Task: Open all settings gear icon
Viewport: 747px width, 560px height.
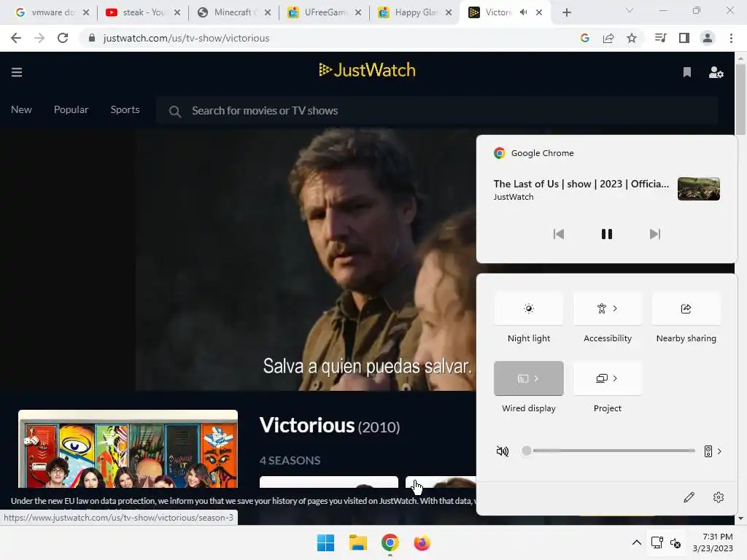Action: (x=719, y=497)
